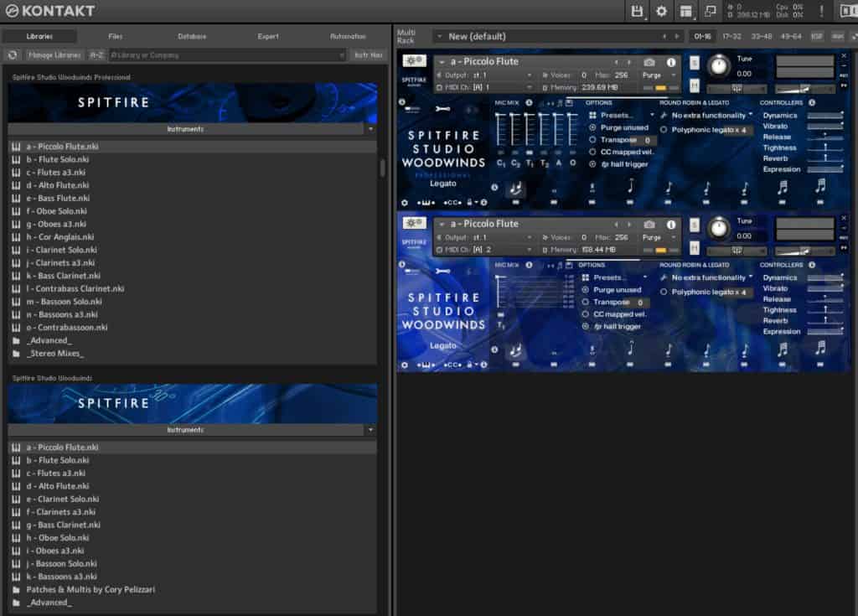Select last articulation note icon in second instrument

[819, 349]
